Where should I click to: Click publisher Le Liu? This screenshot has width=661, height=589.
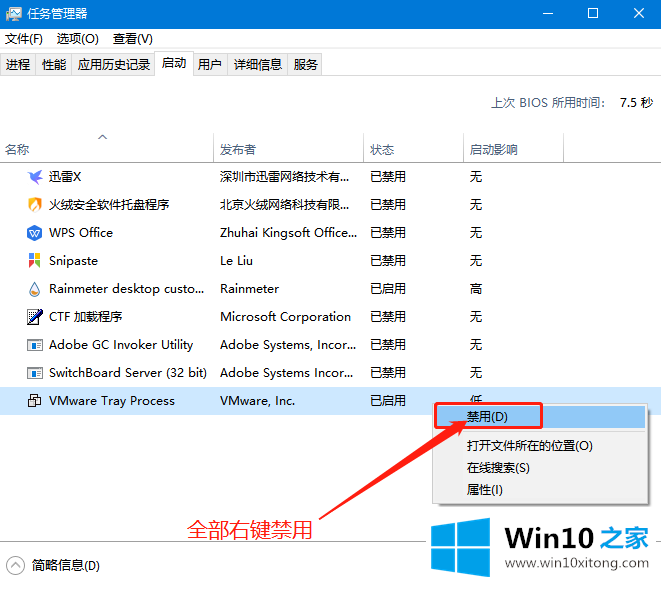click(236, 261)
